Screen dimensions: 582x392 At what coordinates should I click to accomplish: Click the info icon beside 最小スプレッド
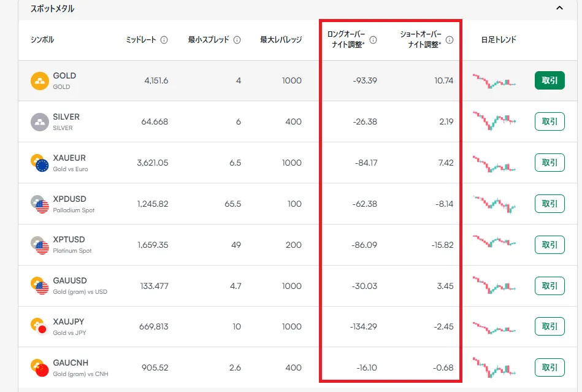[237, 40]
